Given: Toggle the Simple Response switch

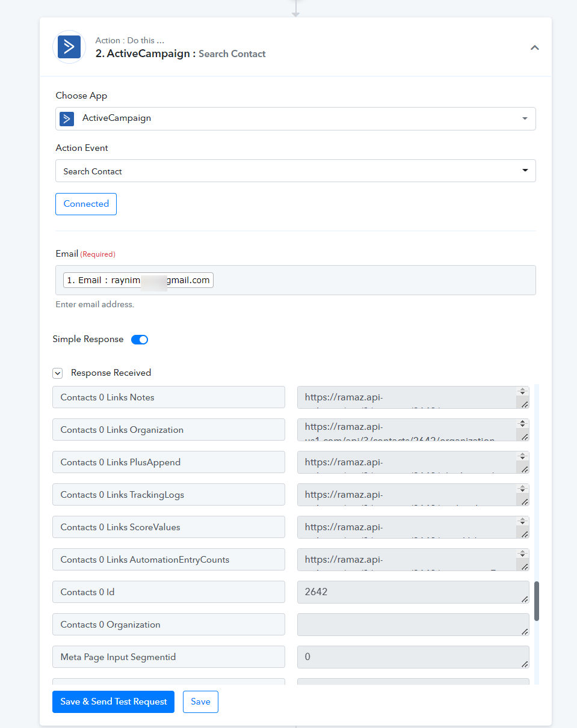Looking at the screenshot, I should (x=140, y=340).
